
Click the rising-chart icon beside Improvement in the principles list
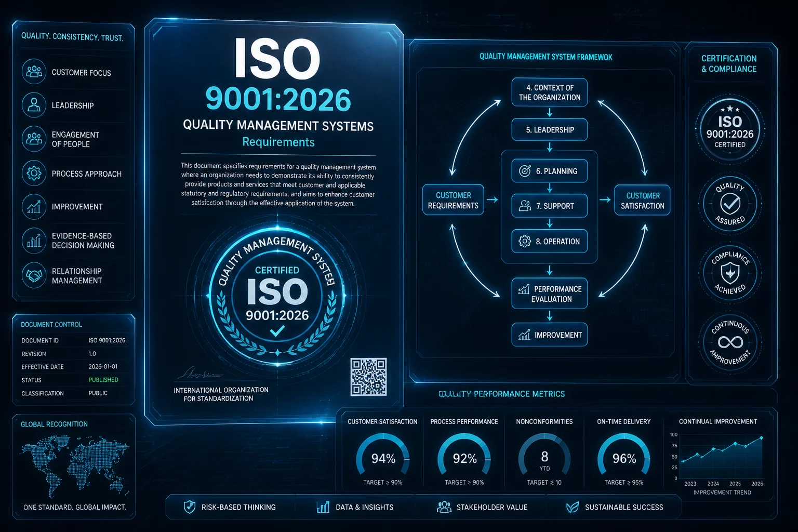point(34,207)
